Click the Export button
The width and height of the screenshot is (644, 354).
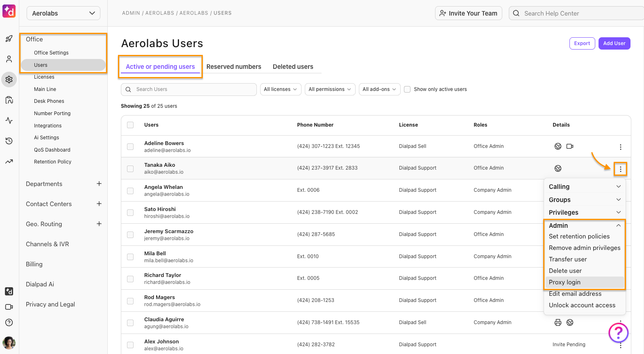[x=582, y=43]
